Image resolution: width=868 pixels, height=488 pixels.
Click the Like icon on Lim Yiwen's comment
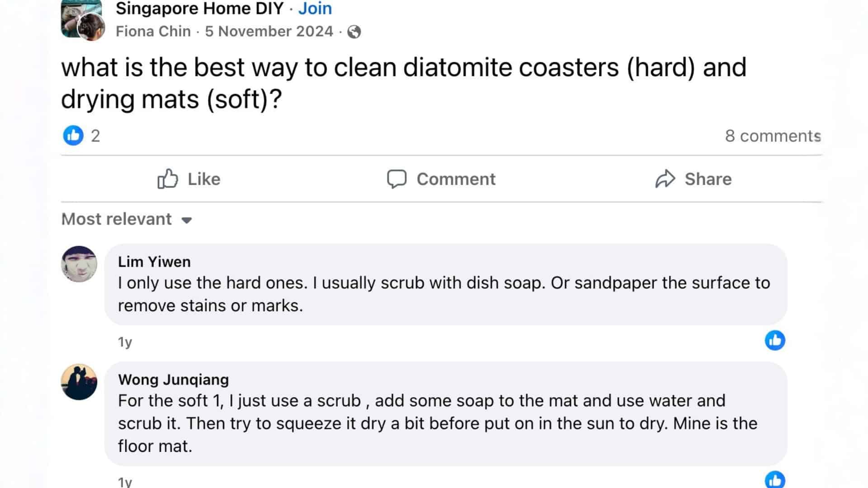pos(775,340)
